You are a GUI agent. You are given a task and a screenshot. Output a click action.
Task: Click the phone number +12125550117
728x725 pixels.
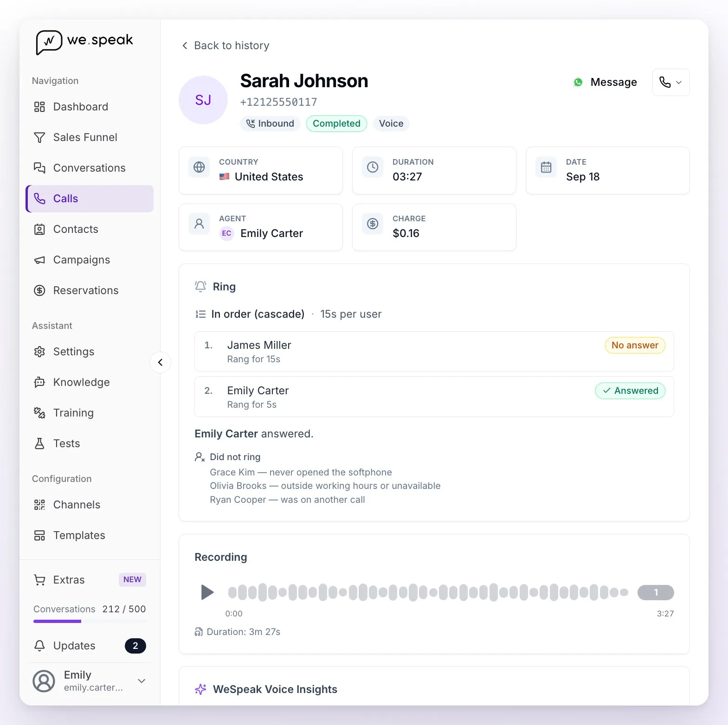tap(278, 102)
